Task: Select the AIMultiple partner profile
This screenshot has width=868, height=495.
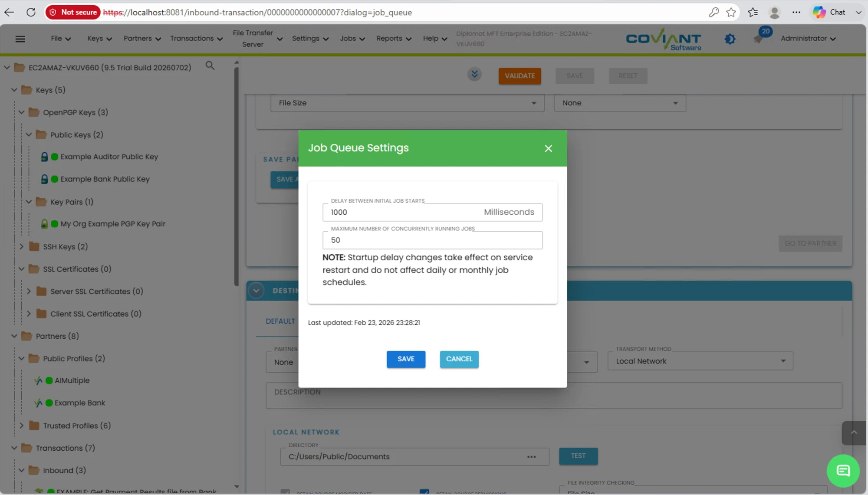Action: pos(72,380)
